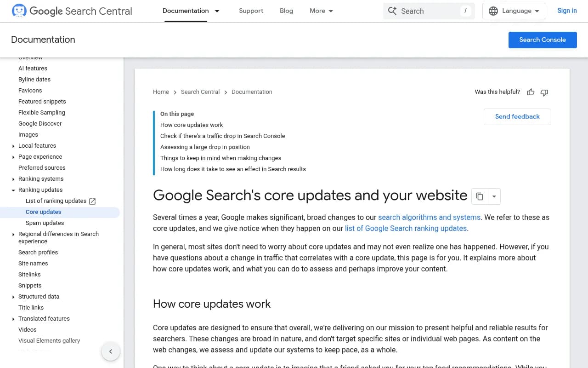The image size is (588, 368).
Task: Click the Home breadcrumb link
Action: click(161, 92)
